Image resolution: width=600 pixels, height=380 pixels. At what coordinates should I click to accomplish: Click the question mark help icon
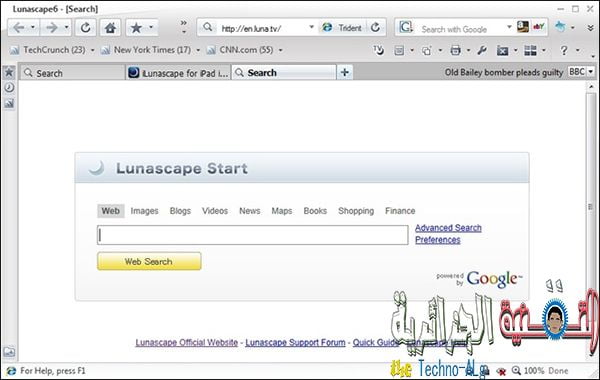563,50
